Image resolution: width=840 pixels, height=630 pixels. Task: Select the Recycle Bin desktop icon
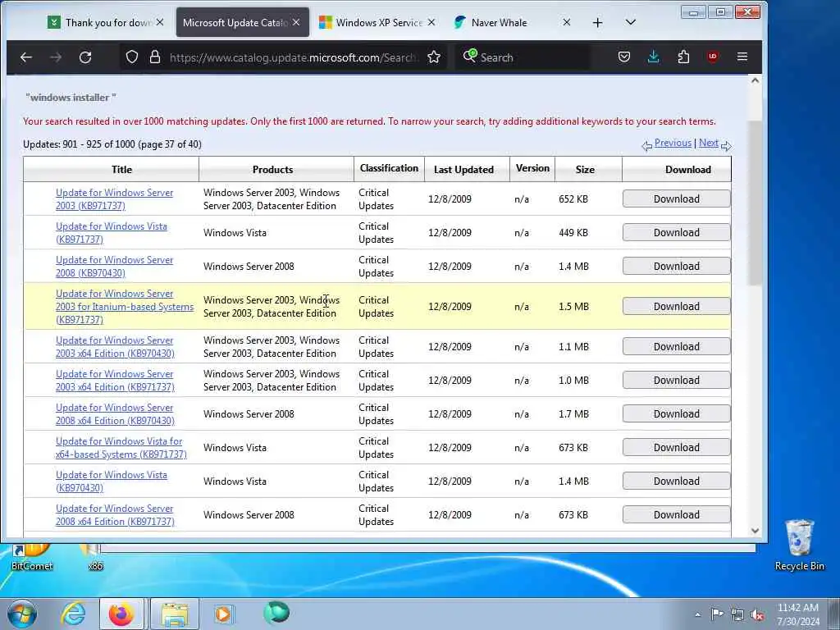point(799,546)
